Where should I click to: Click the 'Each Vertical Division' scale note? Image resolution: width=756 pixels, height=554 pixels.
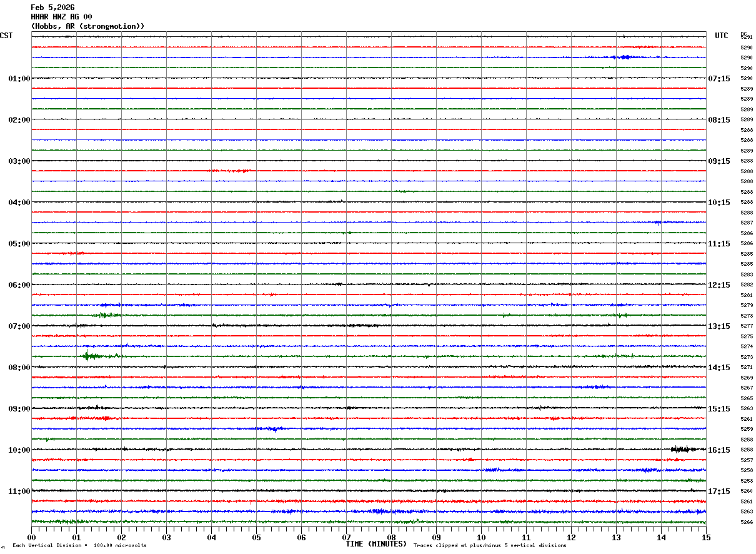[79, 546]
